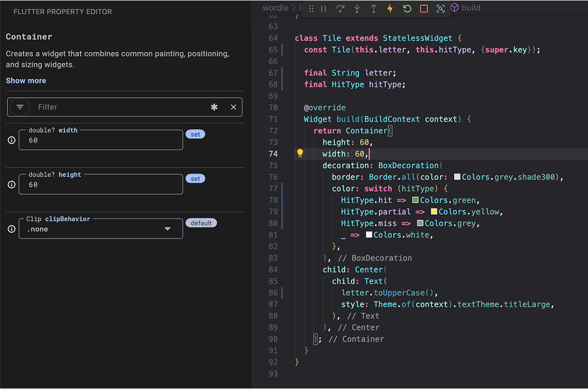Screen dimensions: 588x389
Task: Pause execution using the pause icon
Action: pos(323,8)
